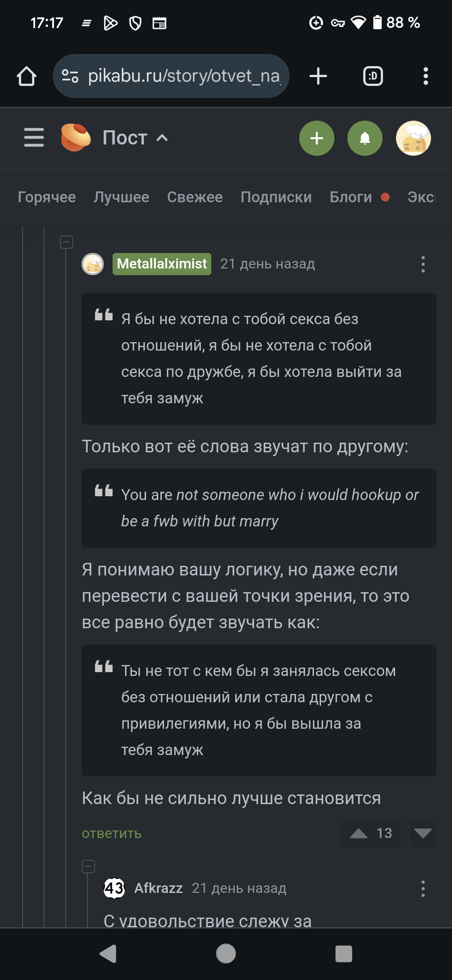The image size is (452, 980).
Task: Open options for the Afkrazz comment
Action: (423, 888)
